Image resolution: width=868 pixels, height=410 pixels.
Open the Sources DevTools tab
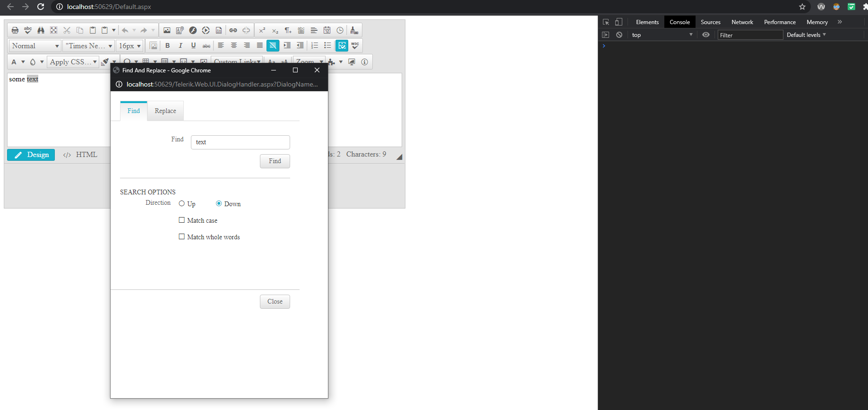(x=711, y=22)
